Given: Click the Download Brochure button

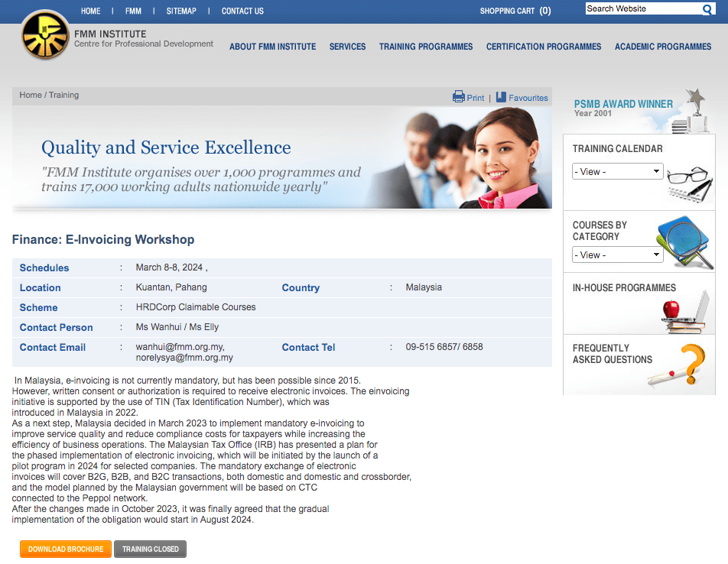Looking at the screenshot, I should click(66, 549).
